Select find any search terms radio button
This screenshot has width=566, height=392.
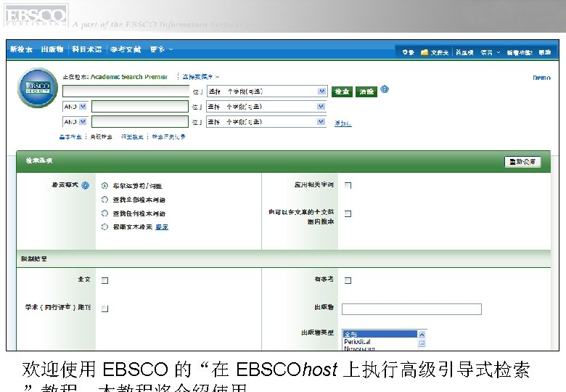(x=104, y=213)
